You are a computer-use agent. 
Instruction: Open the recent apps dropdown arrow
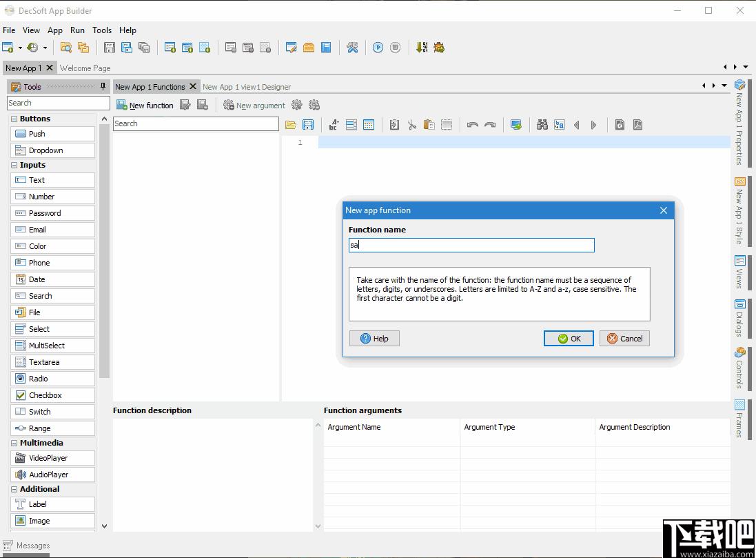[45, 48]
